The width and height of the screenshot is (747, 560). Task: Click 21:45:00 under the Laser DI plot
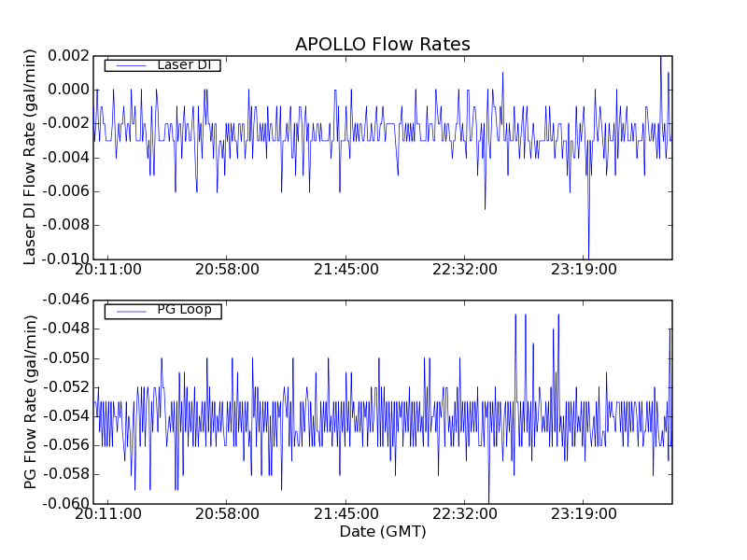(x=346, y=270)
